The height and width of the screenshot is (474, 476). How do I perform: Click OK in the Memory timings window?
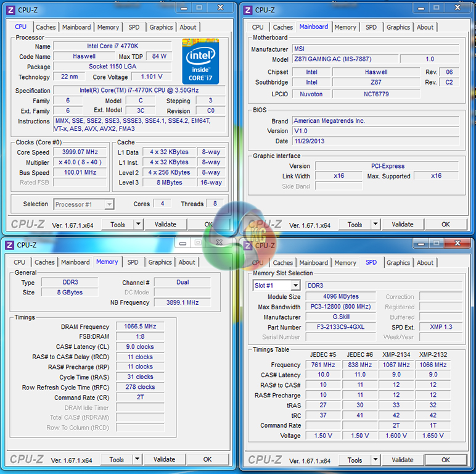(x=207, y=459)
